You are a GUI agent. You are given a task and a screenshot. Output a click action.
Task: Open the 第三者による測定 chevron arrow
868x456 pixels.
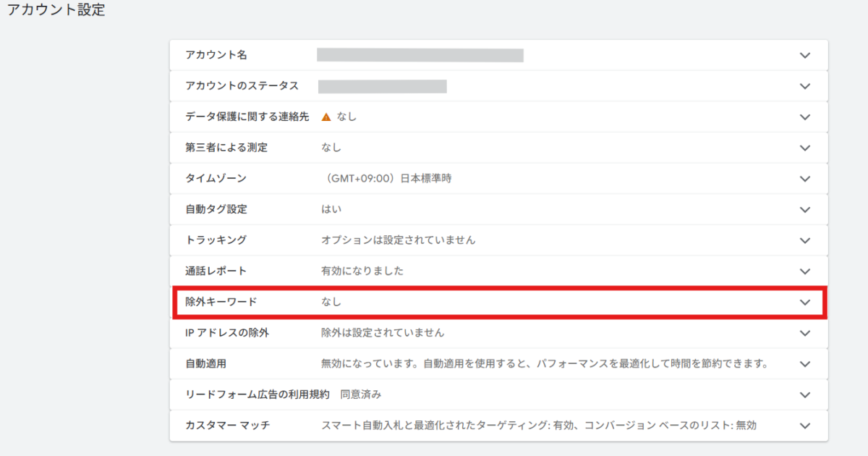[805, 148]
